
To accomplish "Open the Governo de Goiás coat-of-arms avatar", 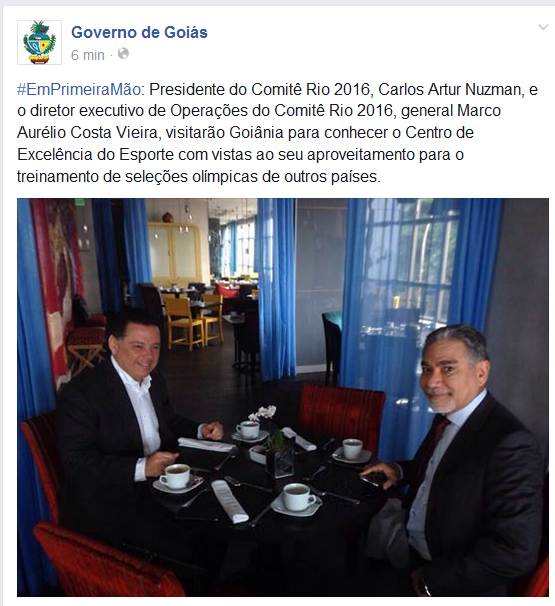I will click(x=39, y=42).
